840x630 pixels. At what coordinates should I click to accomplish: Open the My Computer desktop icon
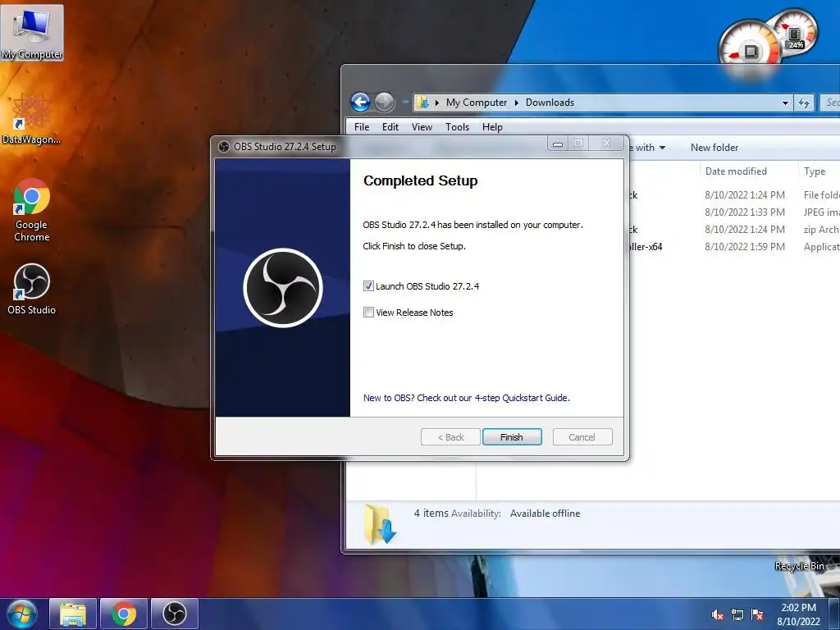point(32,33)
